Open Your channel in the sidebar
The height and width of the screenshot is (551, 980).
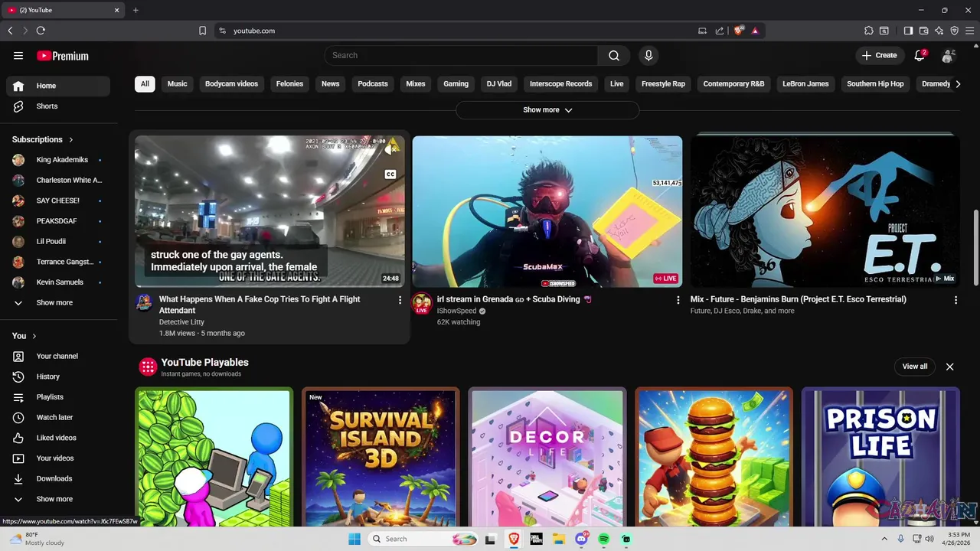pyautogui.click(x=58, y=356)
